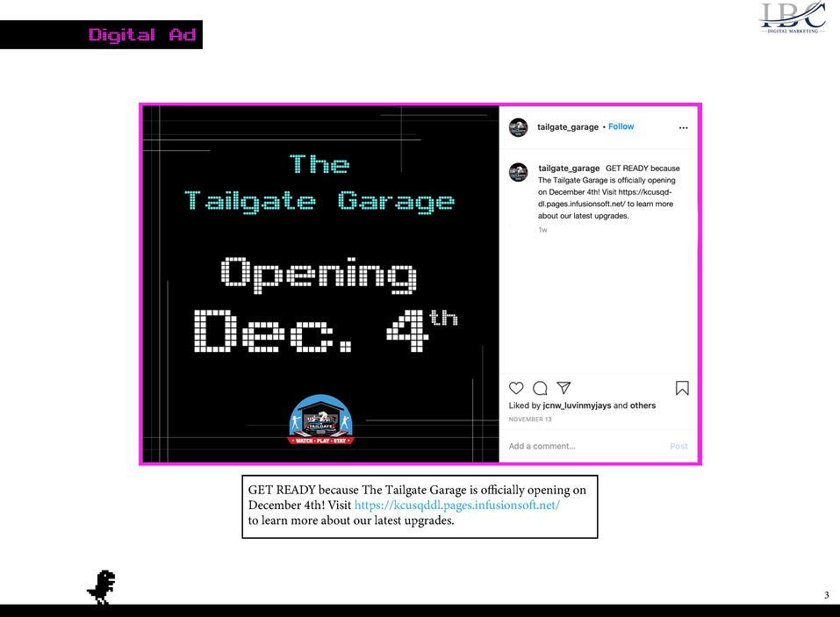Click the page number 3

point(827,595)
